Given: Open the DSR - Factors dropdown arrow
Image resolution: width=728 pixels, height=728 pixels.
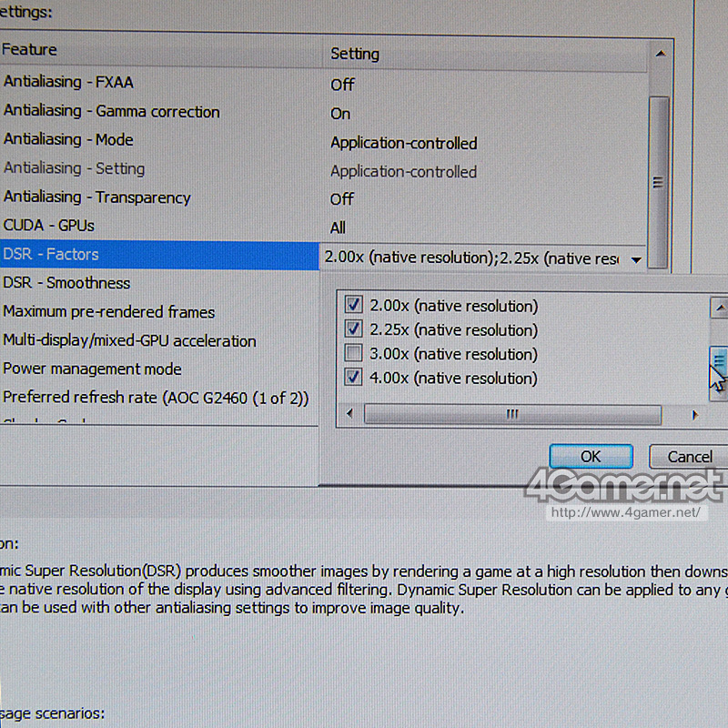Looking at the screenshot, I should pyautogui.click(x=636, y=260).
